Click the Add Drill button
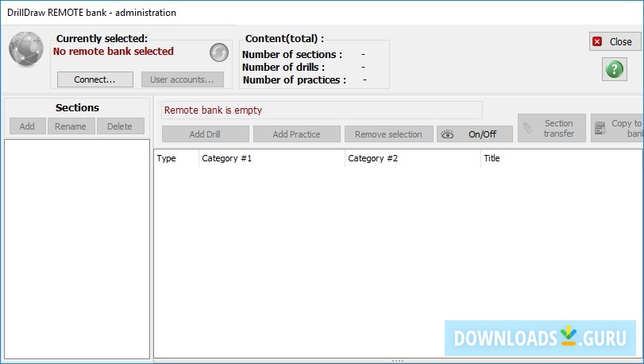 tap(206, 134)
